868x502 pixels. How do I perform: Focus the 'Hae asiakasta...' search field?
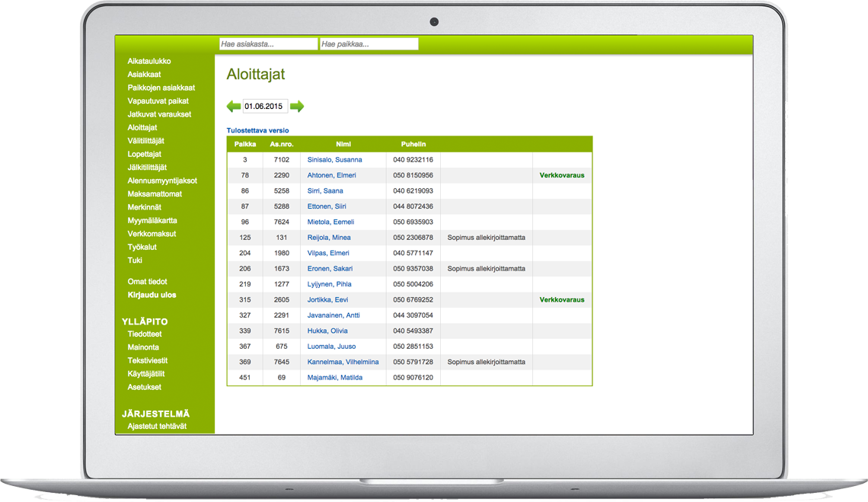click(268, 44)
